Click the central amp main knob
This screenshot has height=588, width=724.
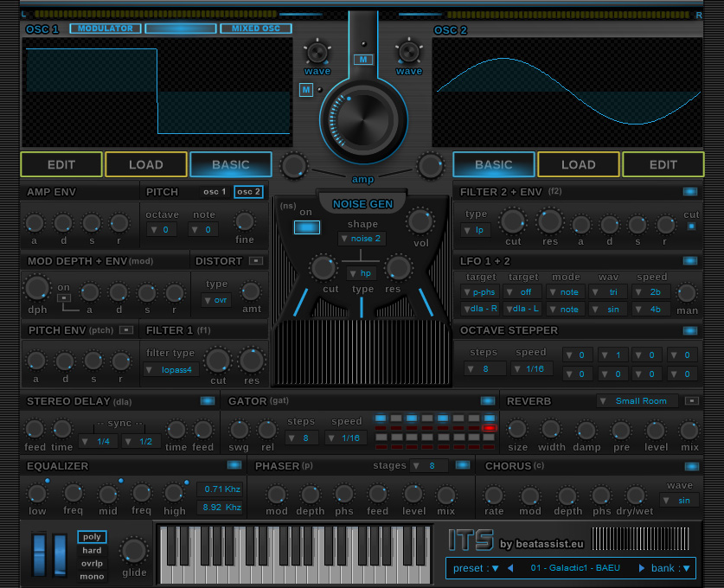pos(363,120)
